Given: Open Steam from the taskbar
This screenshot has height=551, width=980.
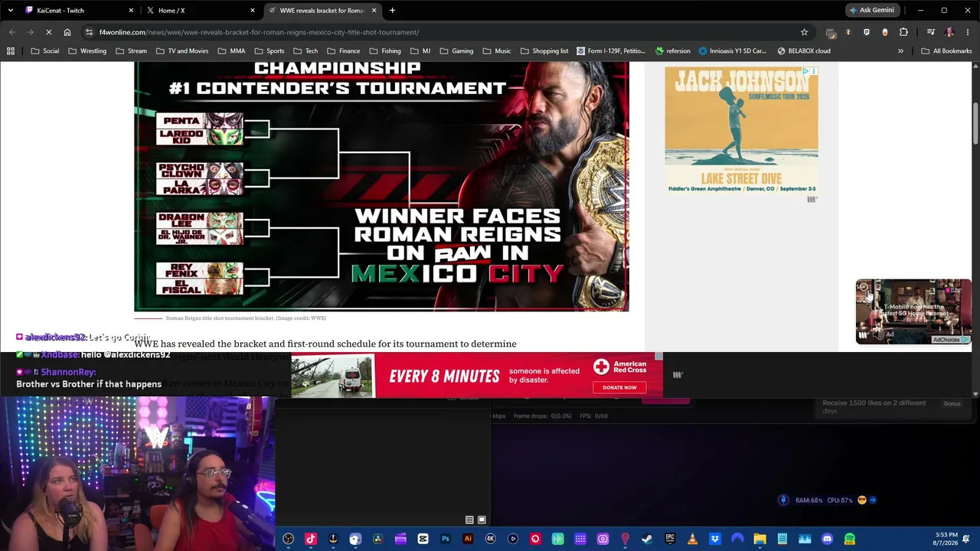Looking at the screenshot, I should [x=648, y=539].
